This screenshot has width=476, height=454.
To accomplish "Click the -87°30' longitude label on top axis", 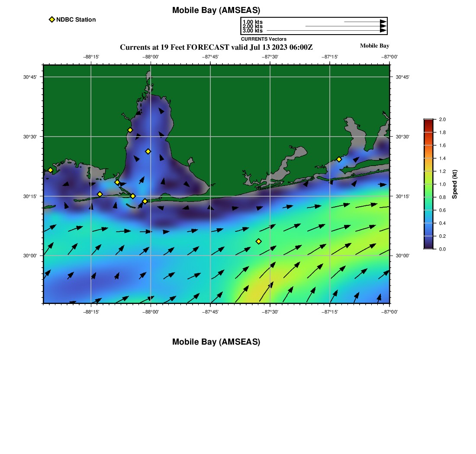I will (x=270, y=57).
